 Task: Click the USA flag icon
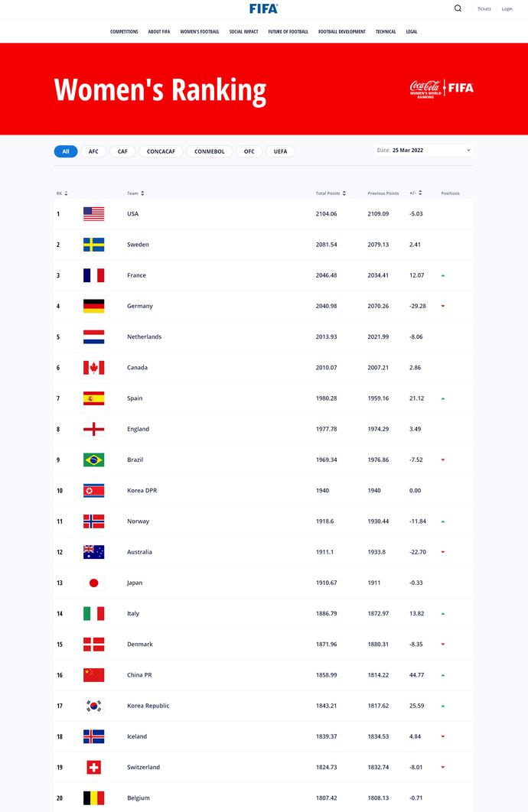[93, 214]
